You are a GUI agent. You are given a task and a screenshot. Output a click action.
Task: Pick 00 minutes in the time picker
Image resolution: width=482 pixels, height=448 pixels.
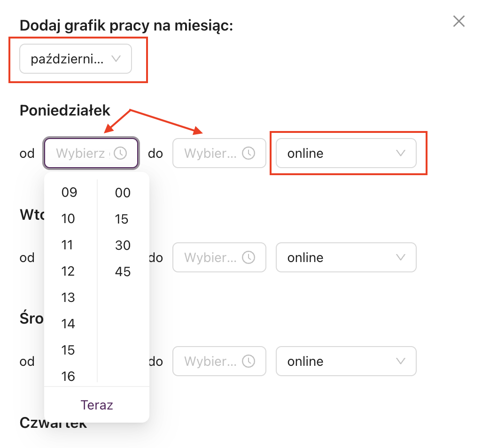(123, 193)
